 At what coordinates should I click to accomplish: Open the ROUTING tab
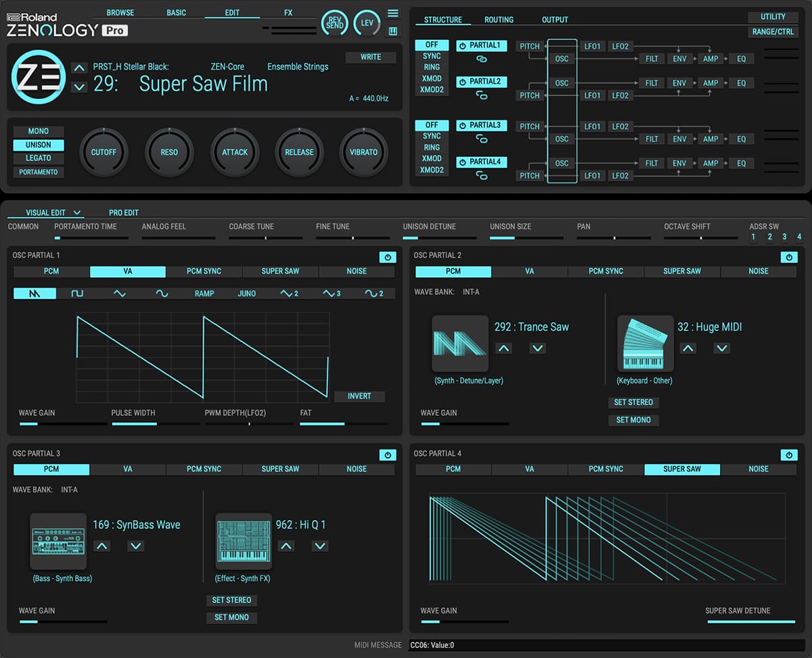[x=499, y=20]
